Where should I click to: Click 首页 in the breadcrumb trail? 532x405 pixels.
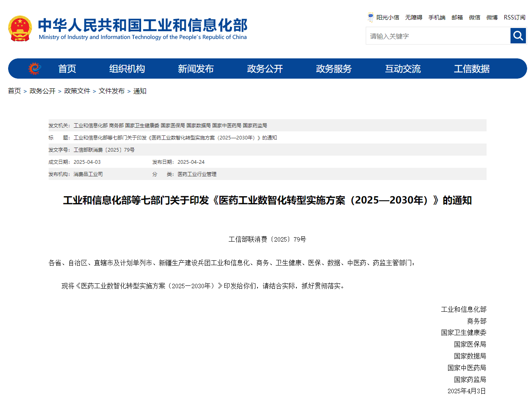(x=15, y=91)
